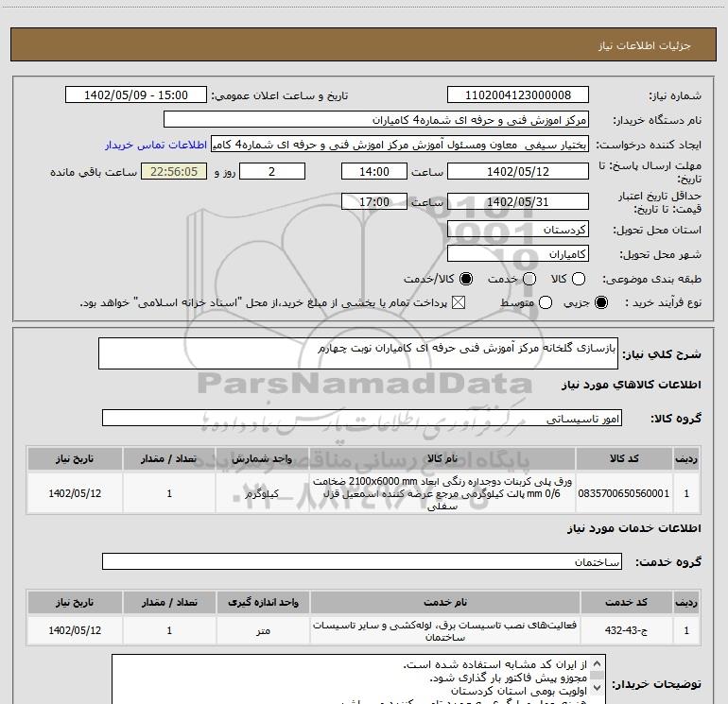Click the delivery city field کامیاران

click(x=518, y=254)
